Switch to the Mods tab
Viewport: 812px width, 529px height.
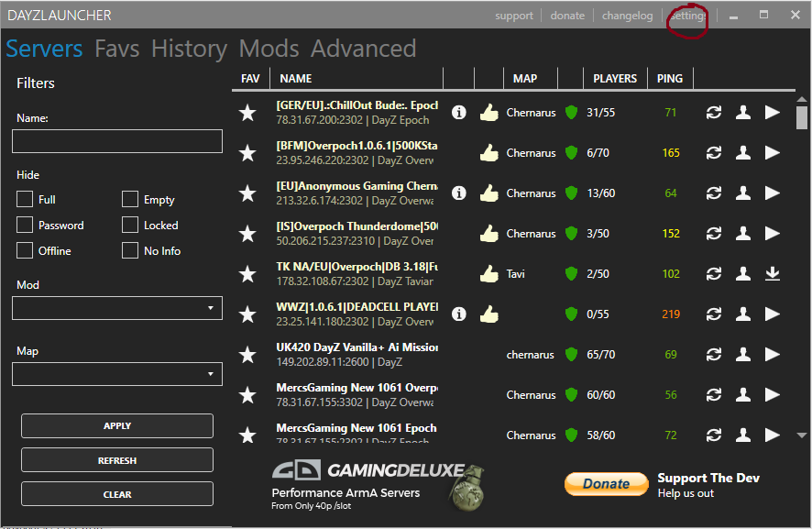coord(269,49)
